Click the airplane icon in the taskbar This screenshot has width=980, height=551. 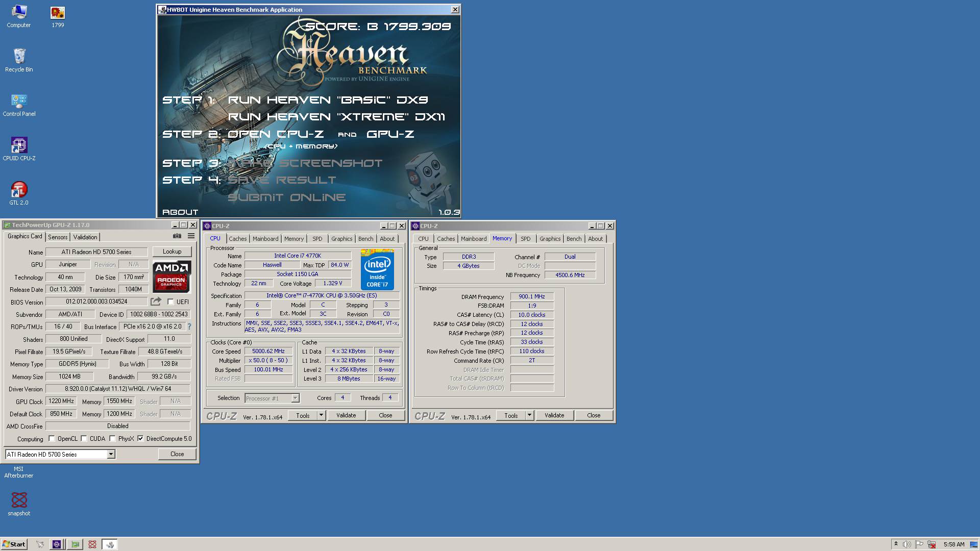pyautogui.click(x=40, y=544)
